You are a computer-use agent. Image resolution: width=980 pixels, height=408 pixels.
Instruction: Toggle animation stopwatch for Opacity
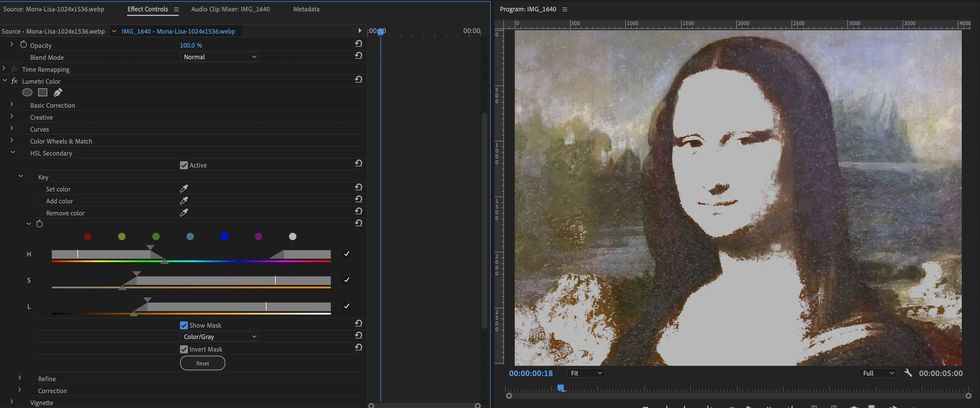pyautogui.click(x=23, y=44)
